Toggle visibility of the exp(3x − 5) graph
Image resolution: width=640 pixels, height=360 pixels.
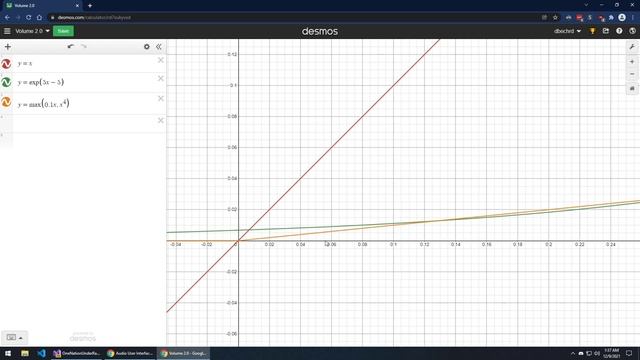pos(6,82)
